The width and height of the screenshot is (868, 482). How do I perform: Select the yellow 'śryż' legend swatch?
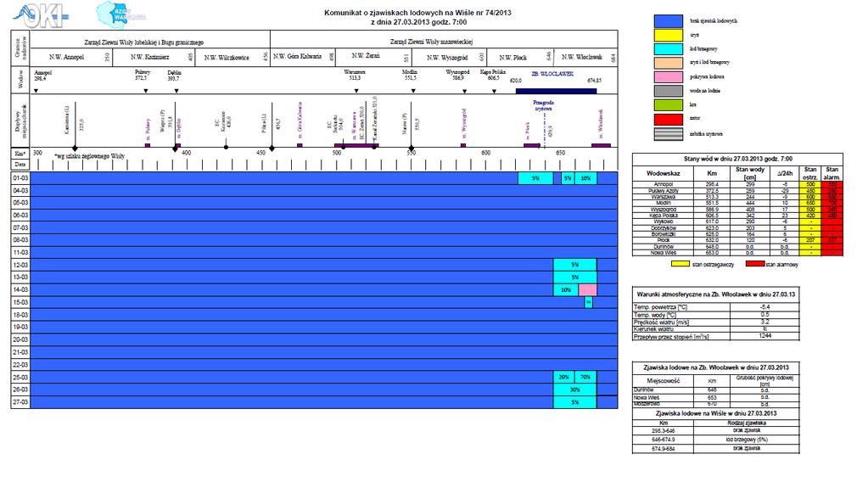pos(668,35)
